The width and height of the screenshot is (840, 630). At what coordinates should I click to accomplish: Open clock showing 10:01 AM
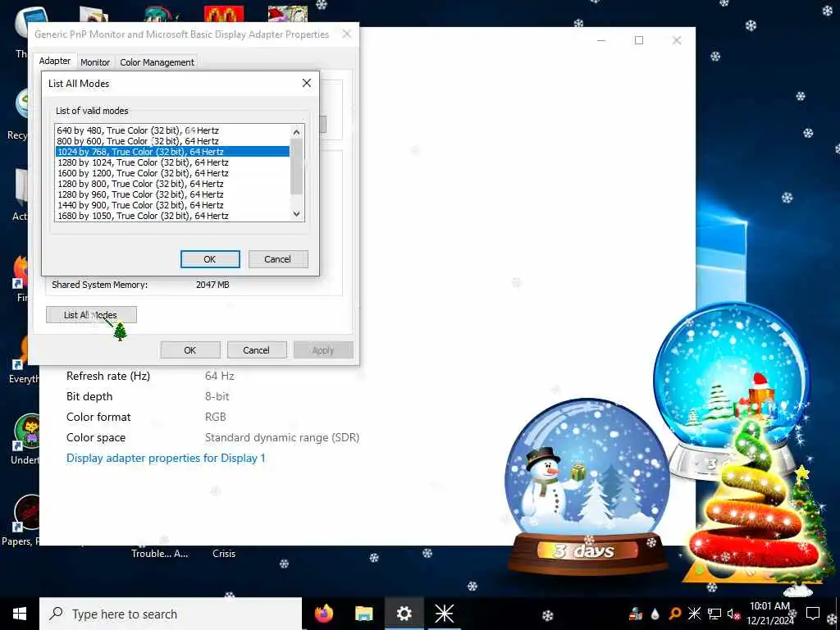pyautogui.click(x=769, y=614)
